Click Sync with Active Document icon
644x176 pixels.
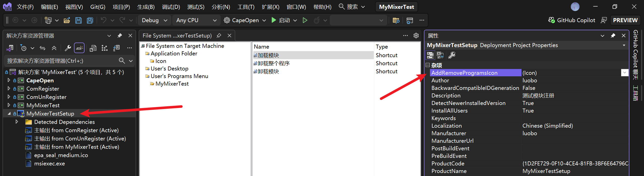[x=43, y=48]
